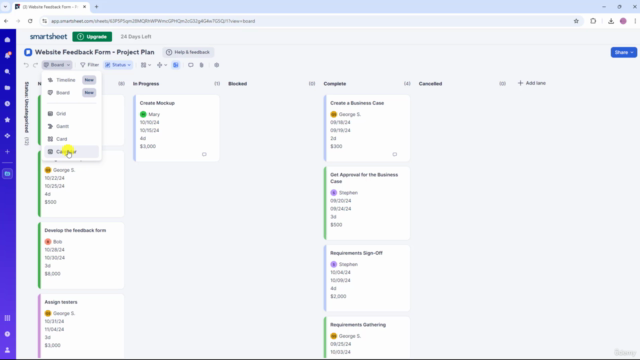
Task: Open the levels hierarchy dropdown
Action: coord(162,65)
